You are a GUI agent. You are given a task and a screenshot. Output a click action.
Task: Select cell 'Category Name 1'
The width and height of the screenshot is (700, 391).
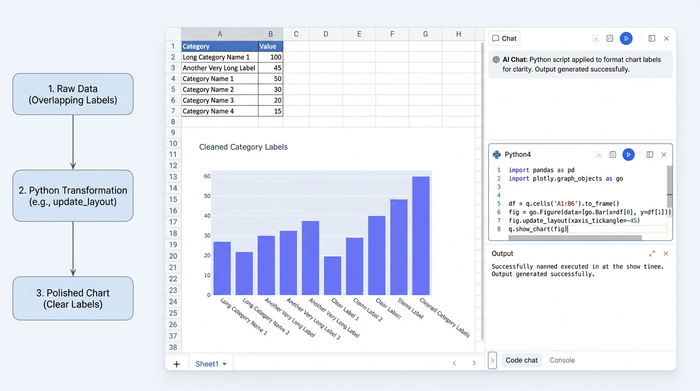[220, 79]
